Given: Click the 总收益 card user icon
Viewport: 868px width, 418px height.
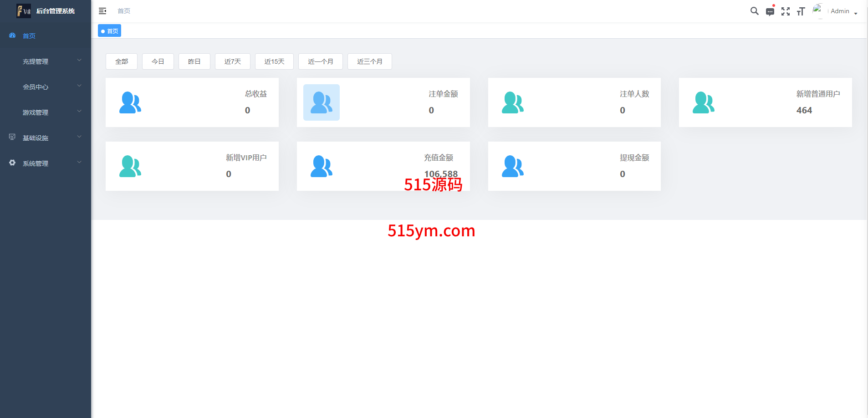Looking at the screenshot, I should [x=130, y=102].
